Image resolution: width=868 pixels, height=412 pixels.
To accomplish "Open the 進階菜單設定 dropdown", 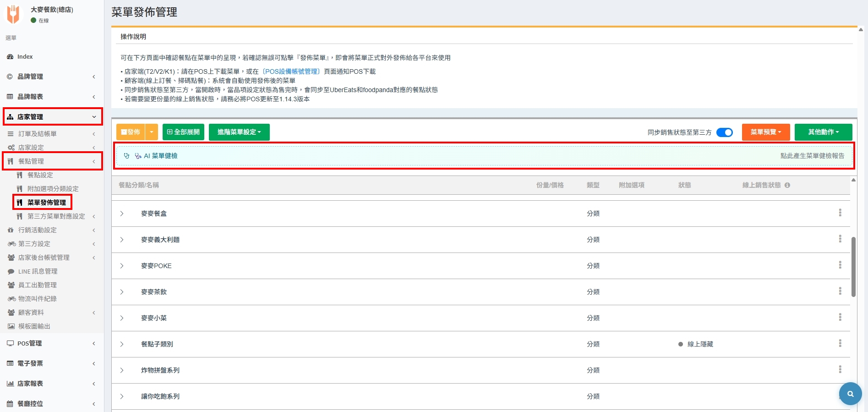I will point(239,132).
